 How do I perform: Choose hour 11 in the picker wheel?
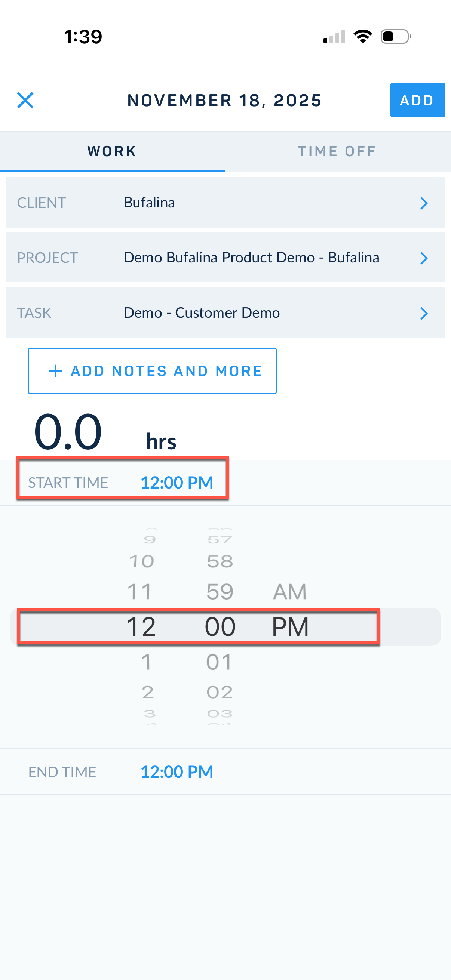coord(140,592)
